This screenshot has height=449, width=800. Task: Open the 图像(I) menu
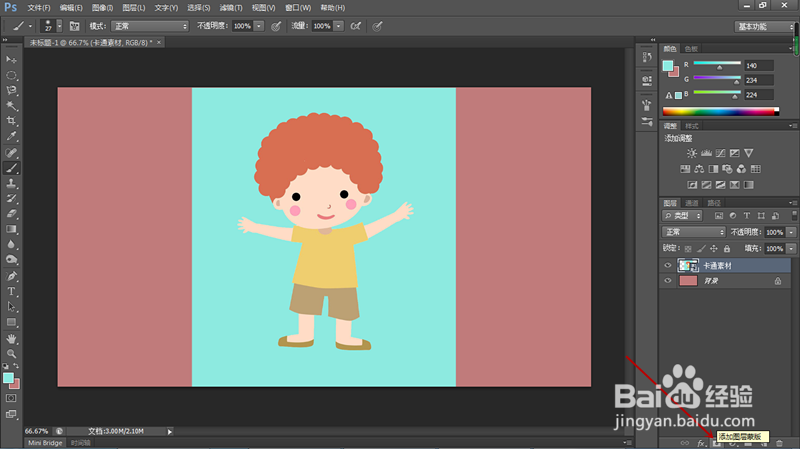tap(102, 8)
